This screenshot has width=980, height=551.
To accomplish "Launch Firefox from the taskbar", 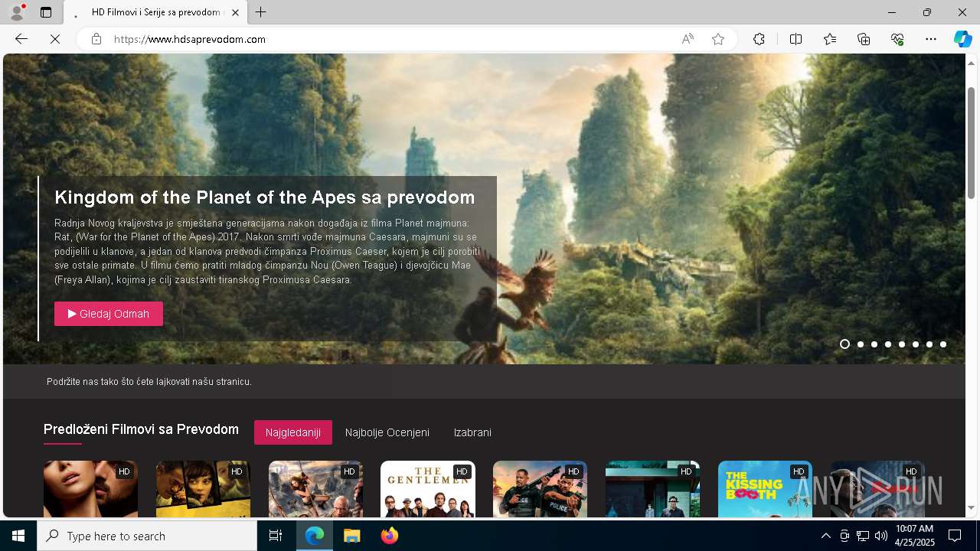I will (x=389, y=536).
